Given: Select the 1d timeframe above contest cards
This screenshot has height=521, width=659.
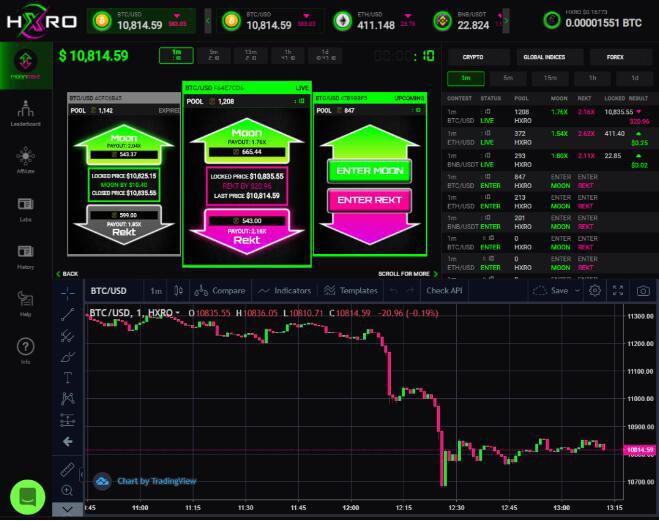Looking at the screenshot, I should 325,55.
